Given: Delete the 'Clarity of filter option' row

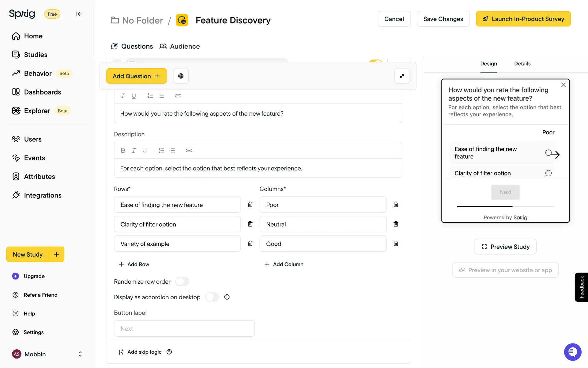Looking at the screenshot, I should (x=250, y=224).
